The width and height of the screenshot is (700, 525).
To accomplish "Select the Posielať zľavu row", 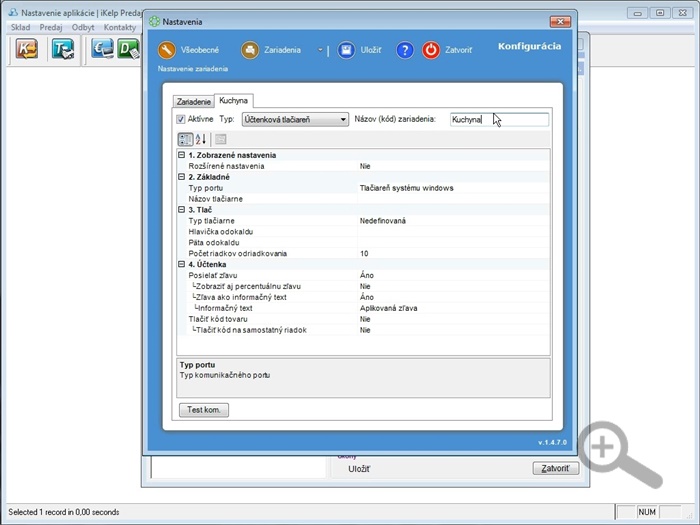I will coord(363,275).
